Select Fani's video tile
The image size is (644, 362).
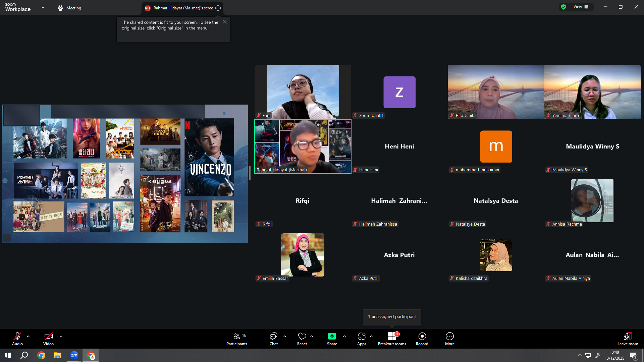click(303, 92)
